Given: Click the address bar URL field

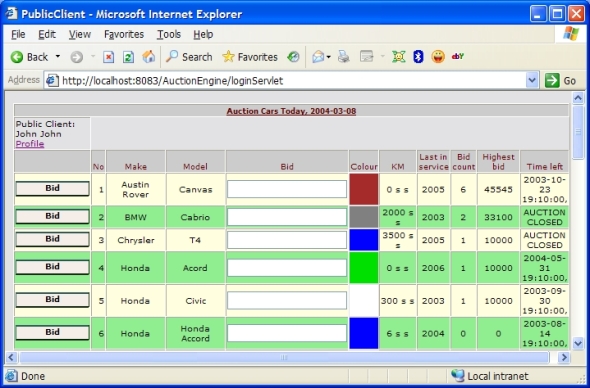Looking at the screenshot, I should tap(293, 81).
